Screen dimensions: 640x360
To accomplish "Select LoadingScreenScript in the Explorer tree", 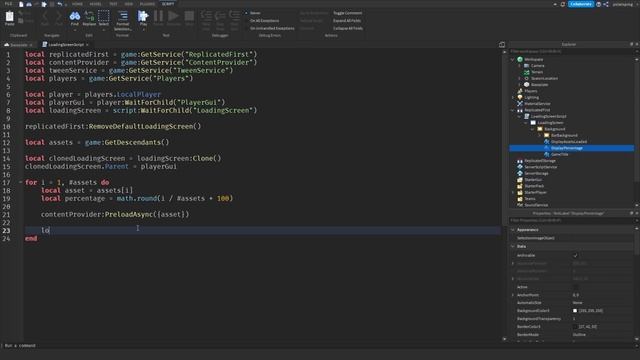I will pyautogui.click(x=548, y=116).
